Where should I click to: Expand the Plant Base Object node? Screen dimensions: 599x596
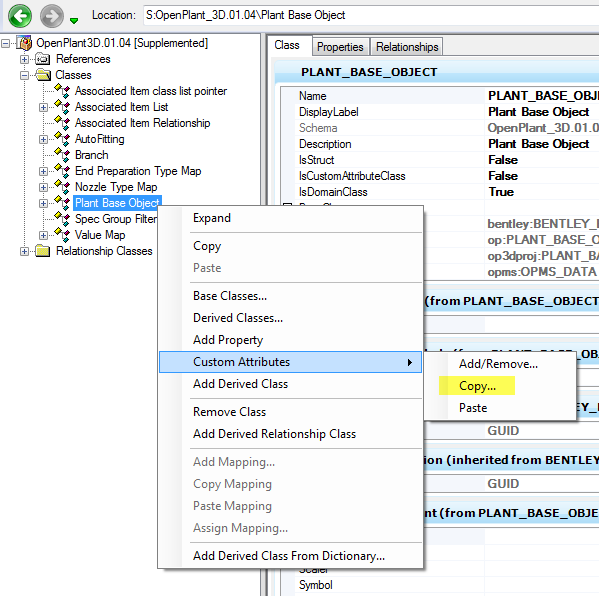[43, 204]
